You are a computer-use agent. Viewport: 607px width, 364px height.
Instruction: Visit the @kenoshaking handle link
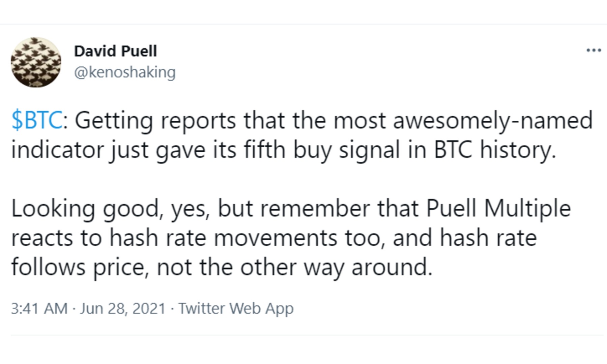click(125, 72)
